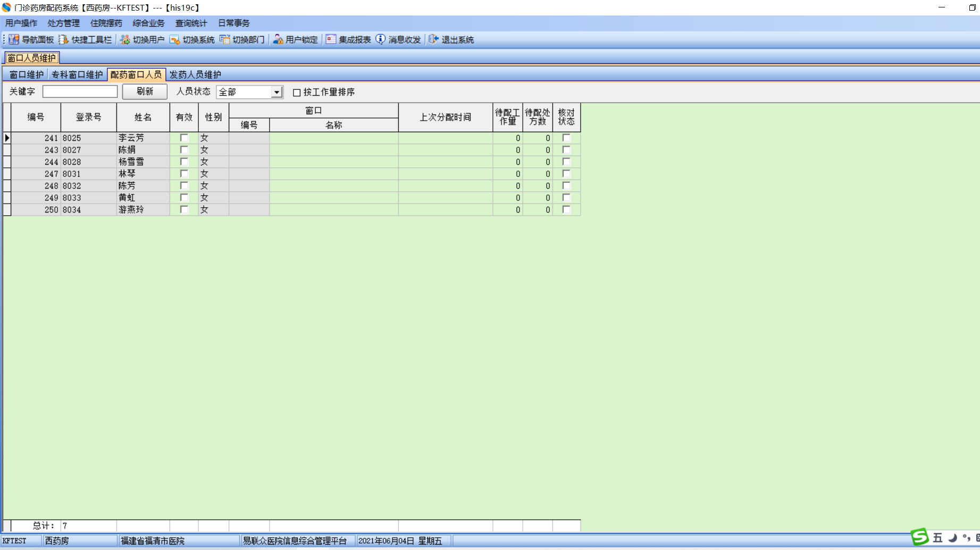Check 有效 box for 林琴
Viewport: 980px width, 550px height.
pyautogui.click(x=184, y=174)
